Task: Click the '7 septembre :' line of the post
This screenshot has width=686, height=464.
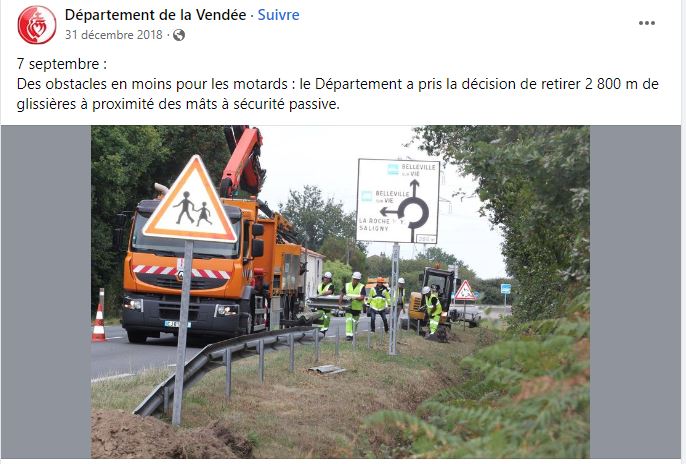Action: pyautogui.click(x=62, y=64)
